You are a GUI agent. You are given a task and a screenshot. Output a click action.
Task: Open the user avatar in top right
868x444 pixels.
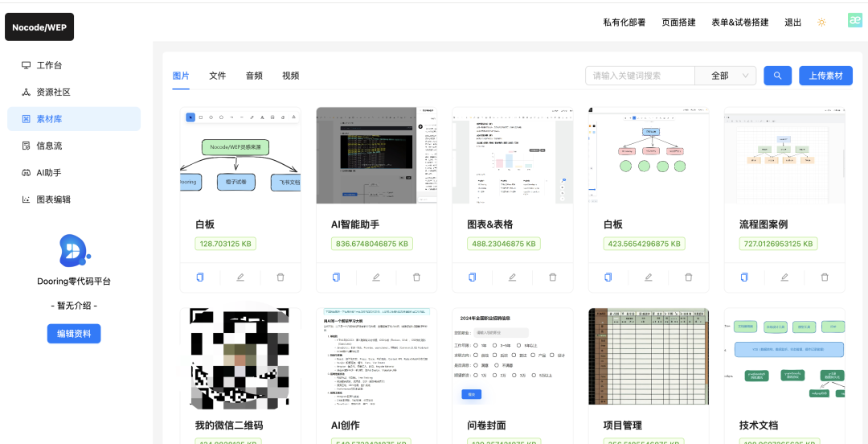pyautogui.click(x=855, y=20)
